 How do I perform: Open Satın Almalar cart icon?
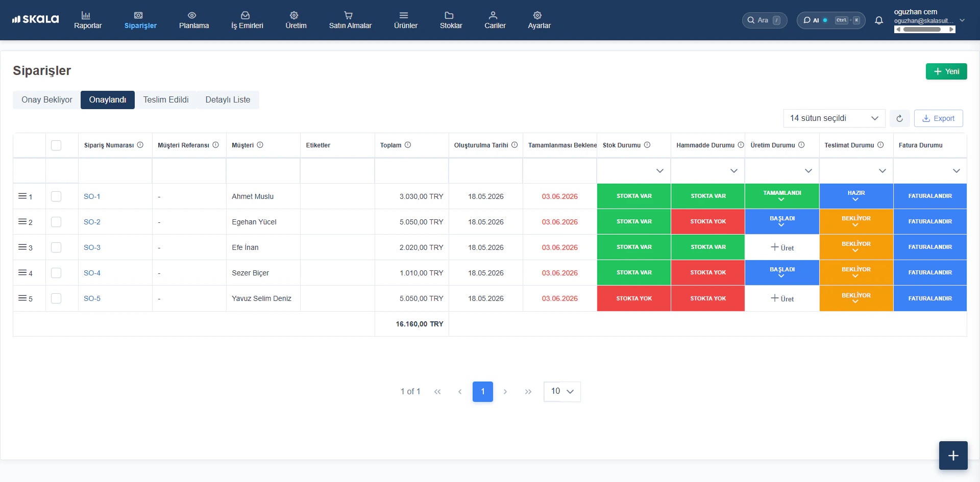(348, 15)
